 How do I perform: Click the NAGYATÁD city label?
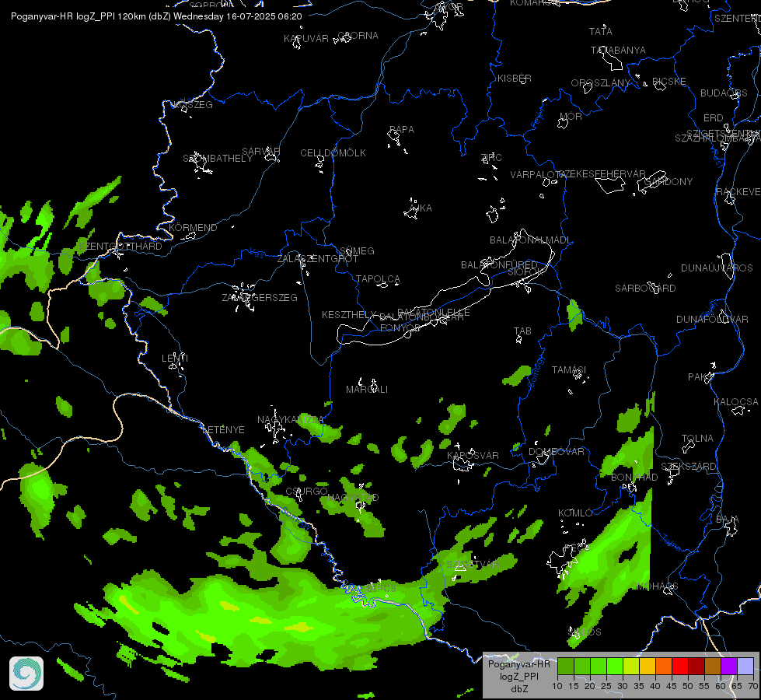tap(354, 498)
